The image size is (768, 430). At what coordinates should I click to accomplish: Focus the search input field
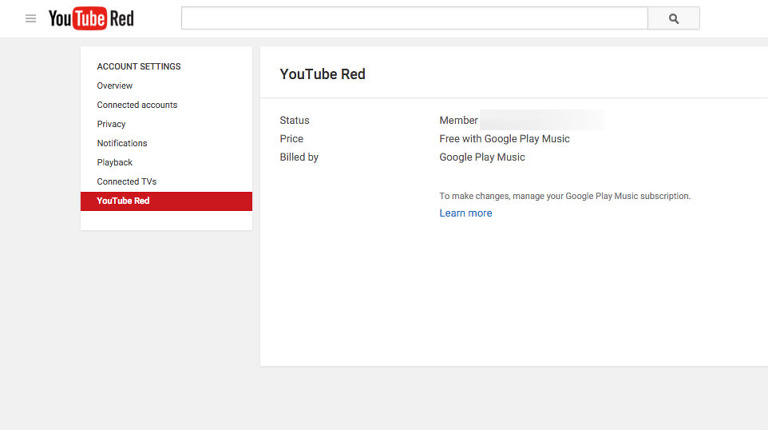414,18
